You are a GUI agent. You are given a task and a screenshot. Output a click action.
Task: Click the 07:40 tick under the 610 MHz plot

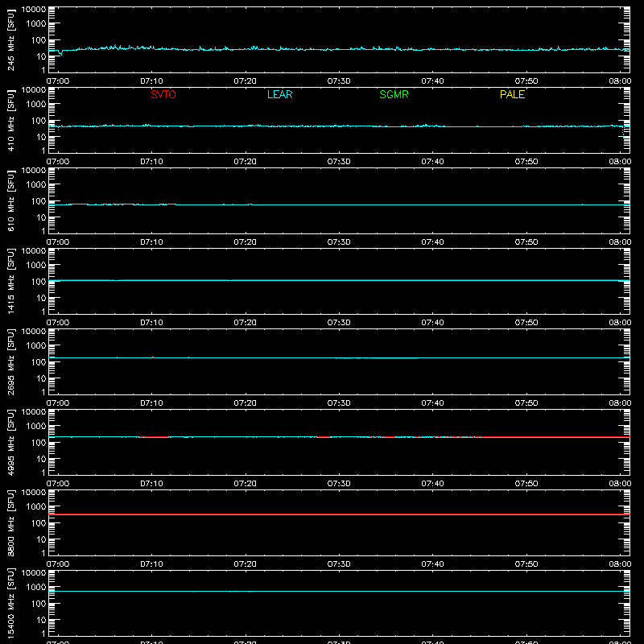(x=432, y=242)
